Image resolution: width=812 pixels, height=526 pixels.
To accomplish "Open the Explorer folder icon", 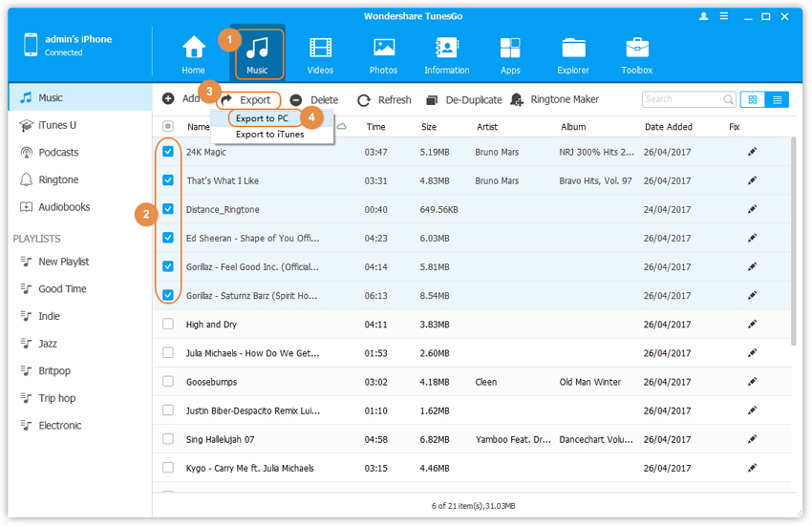I will click(573, 48).
